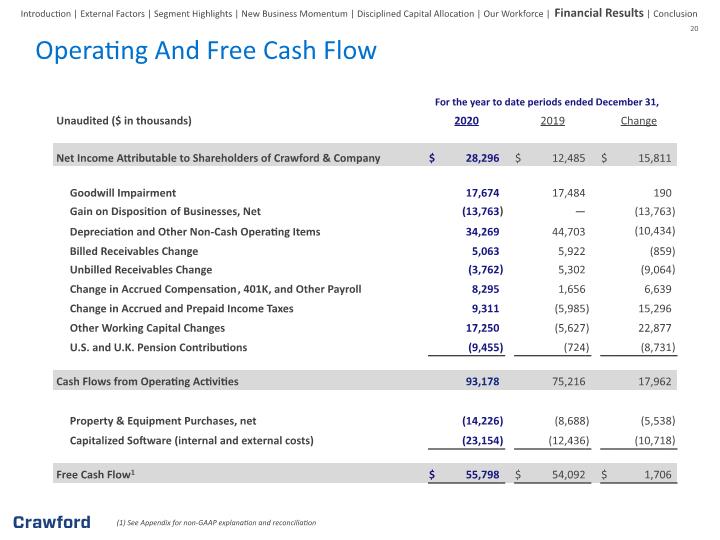Select the 2019 column header

(552, 121)
